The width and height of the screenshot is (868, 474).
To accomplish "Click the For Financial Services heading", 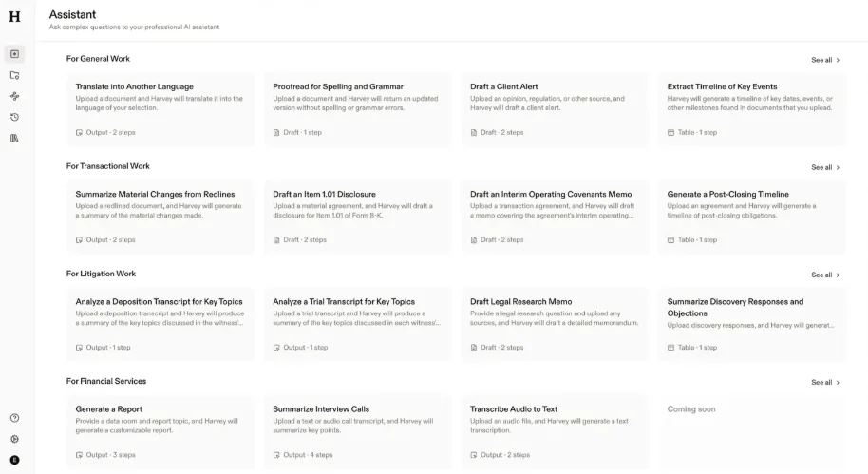I will pyautogui.click(x=106, y=381).
